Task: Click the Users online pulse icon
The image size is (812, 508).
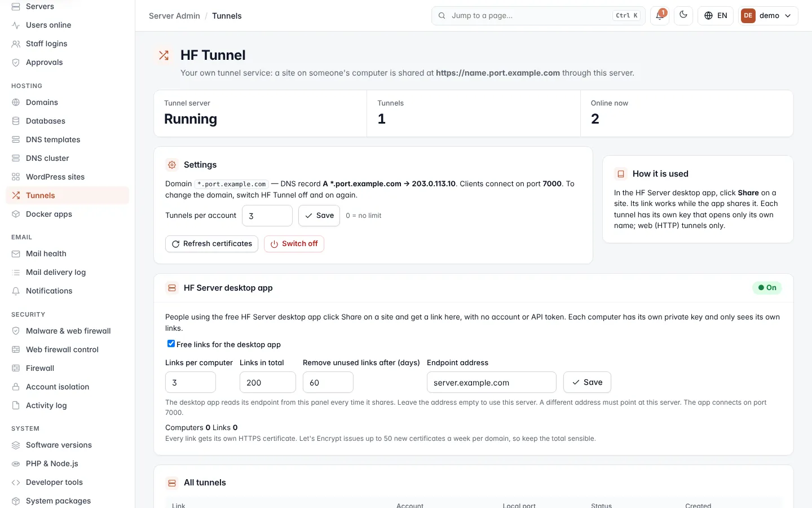Action: click(16, 25)
